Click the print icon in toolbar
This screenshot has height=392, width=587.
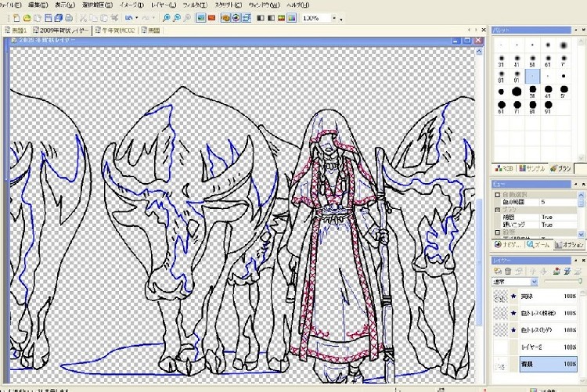click(x=67, y=17)
